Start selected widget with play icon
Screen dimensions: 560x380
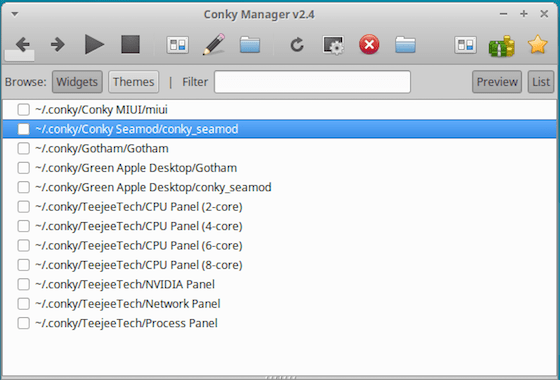pos(94,44)
